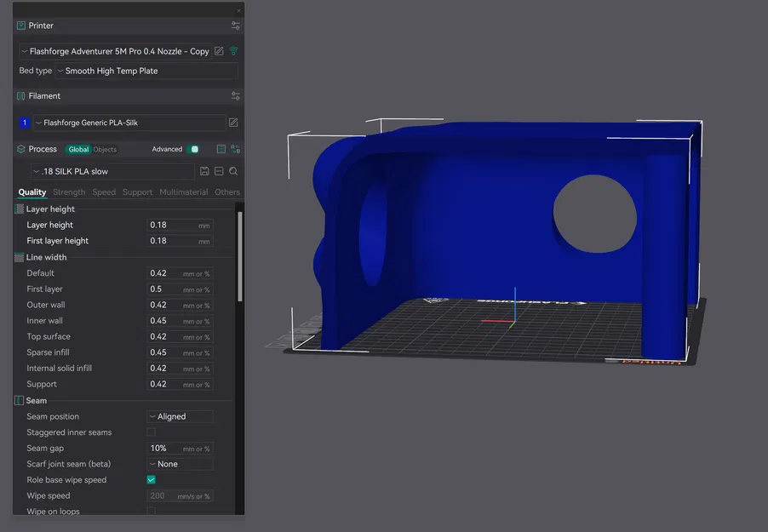Open the Filament settings sliders icon
768x532 pixels.
[236, 95]
